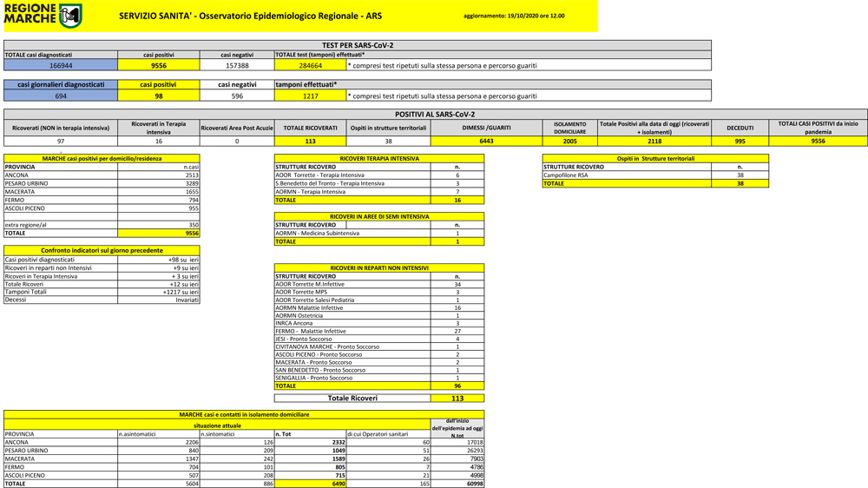
Task: Click the SERVIZIO SANITA' Osservatorio Epidemiologico title
Action: (x=250, y=16)
